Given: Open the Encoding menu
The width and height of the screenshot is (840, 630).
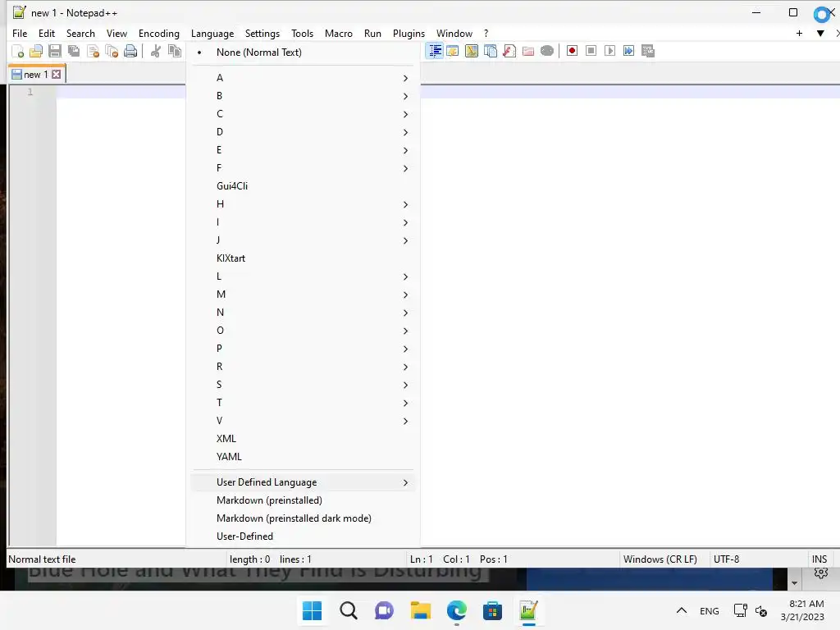Looking at the screenshot, I should [x=159, y=33].
